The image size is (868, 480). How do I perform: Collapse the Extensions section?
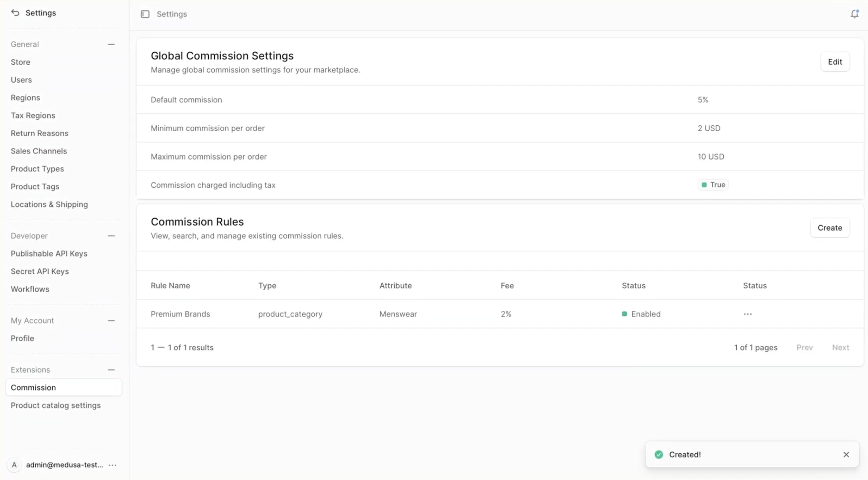(x=111, y=370)
